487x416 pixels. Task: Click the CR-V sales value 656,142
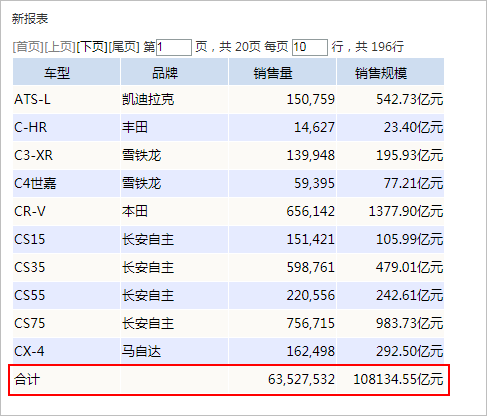coord(311,211)
